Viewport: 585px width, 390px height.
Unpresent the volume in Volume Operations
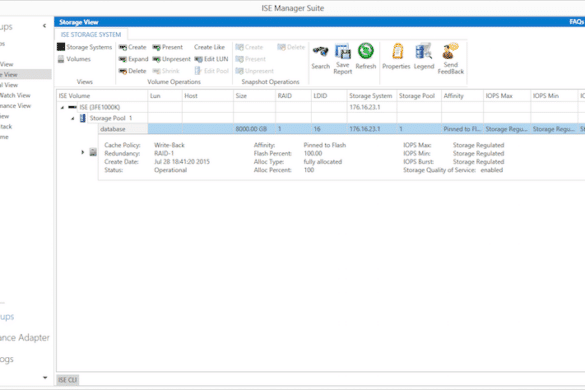tap(171, 59)
